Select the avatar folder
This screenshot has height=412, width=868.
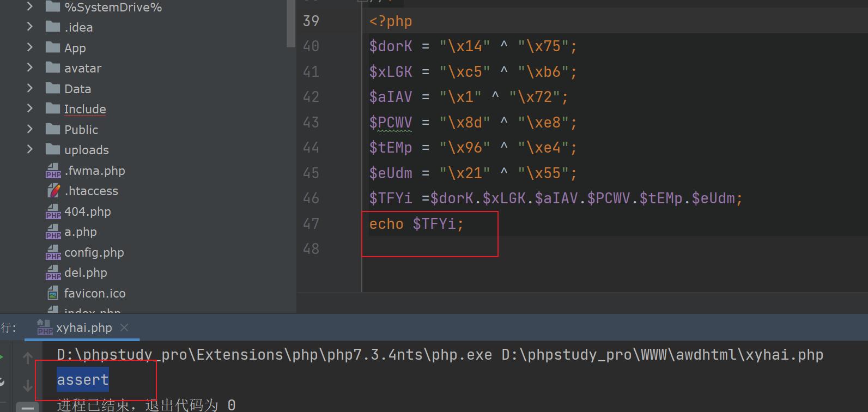coord(82,68)
